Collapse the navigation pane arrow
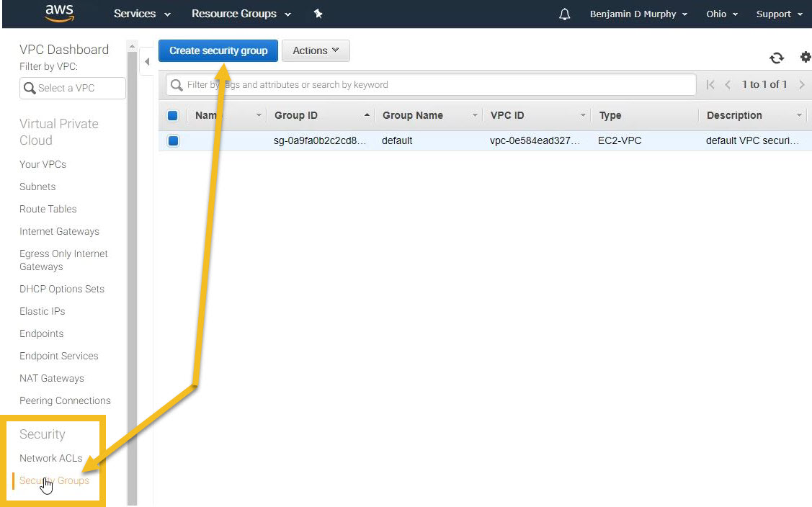Image resolution: width=812 pixels, height=507 pixels. click(x=147, y=62)
